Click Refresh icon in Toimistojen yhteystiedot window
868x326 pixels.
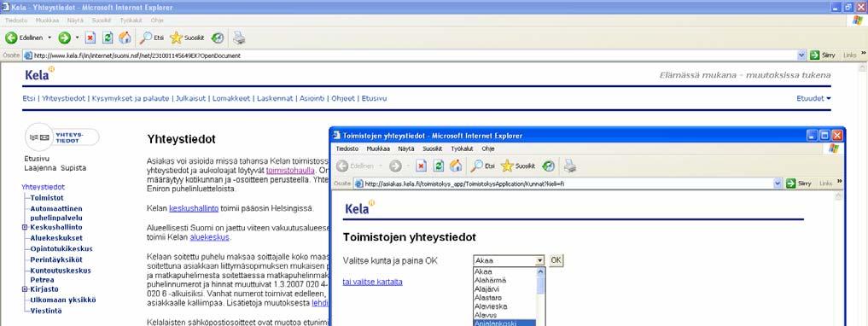click(x=439, y=166)
